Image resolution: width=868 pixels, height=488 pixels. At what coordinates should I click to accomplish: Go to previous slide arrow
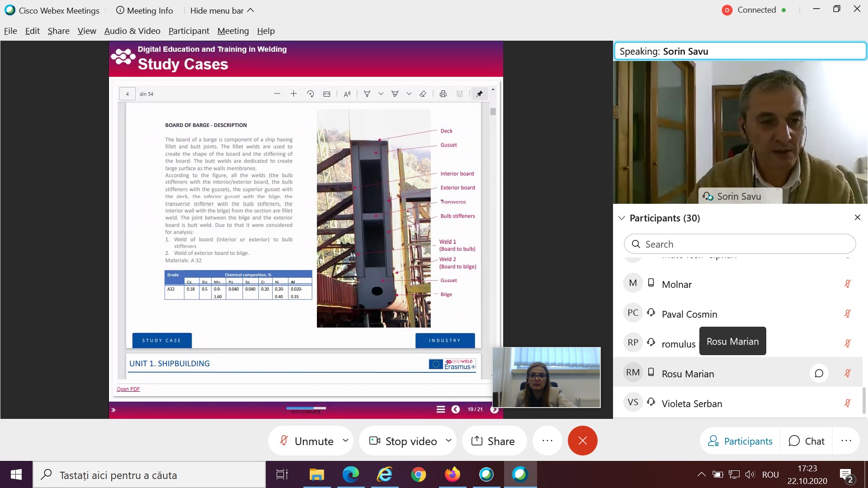455,409
